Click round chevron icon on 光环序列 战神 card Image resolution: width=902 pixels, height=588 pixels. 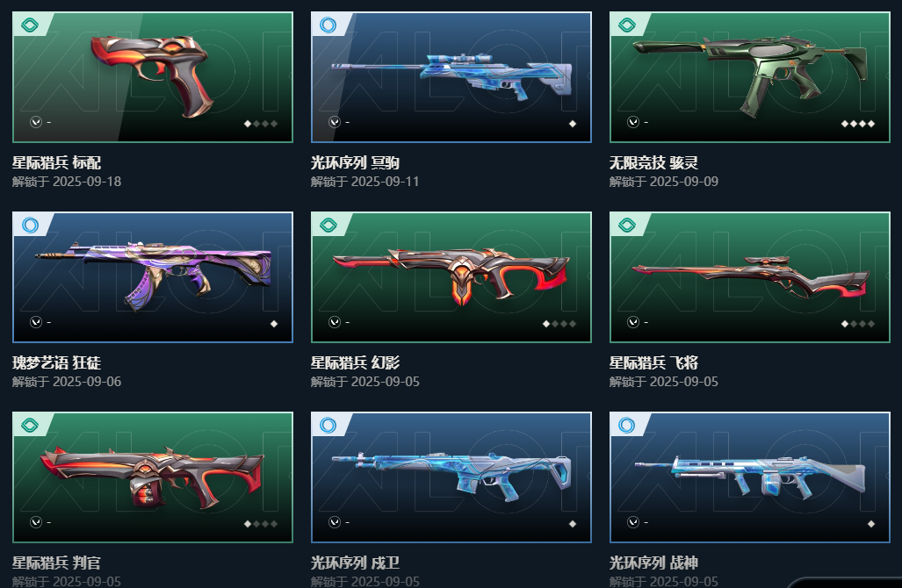tap(632, 522)
